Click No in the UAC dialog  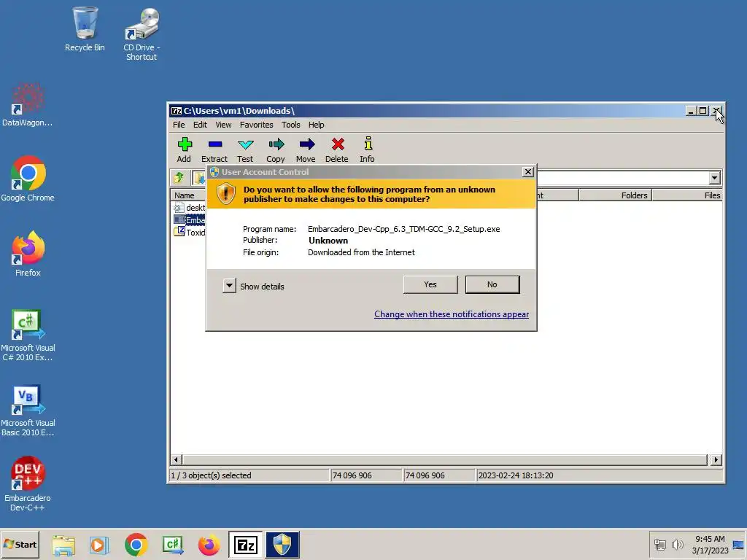[492, 284]
